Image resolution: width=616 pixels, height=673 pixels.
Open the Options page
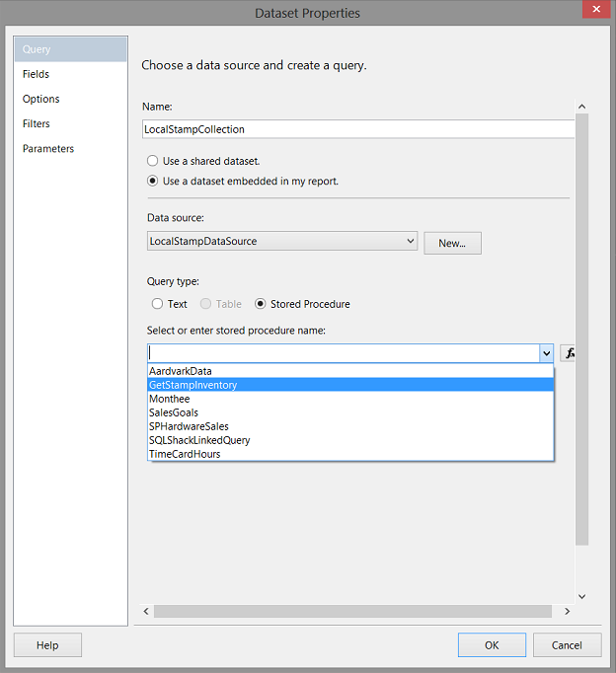41,99
